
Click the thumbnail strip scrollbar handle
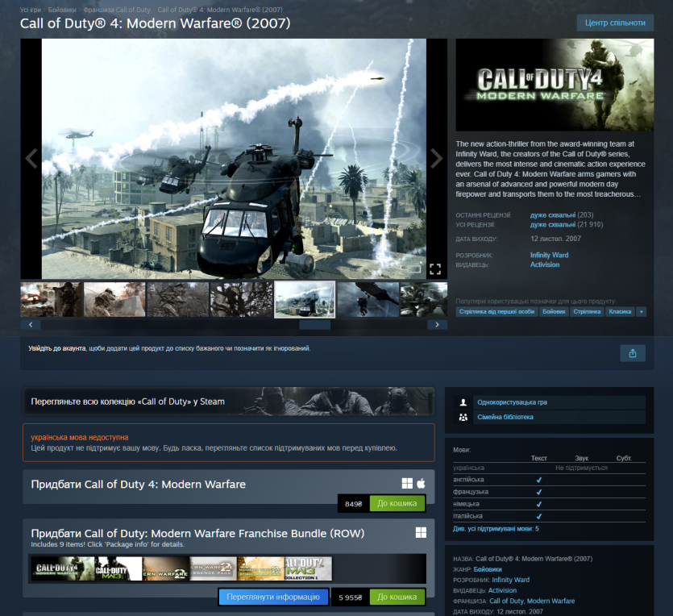point(314,325)
